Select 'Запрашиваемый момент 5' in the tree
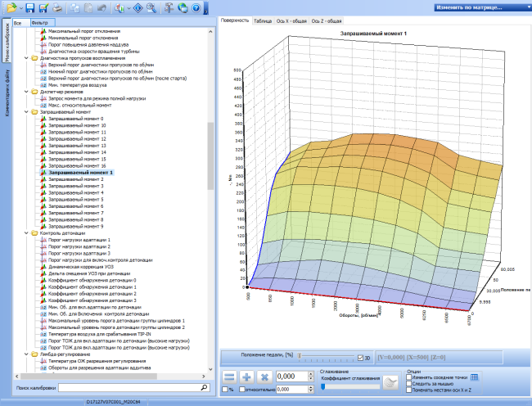Image resolution: width=532 pixels, height=406 pixels. pos(75,200)
